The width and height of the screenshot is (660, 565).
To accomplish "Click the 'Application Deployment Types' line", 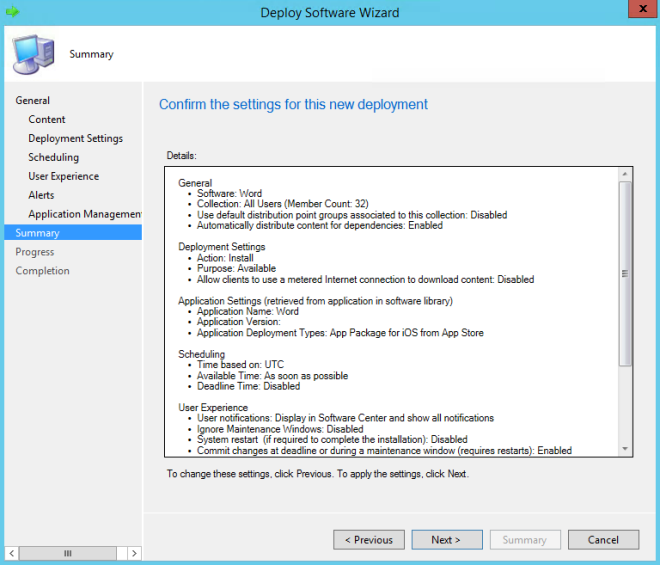I will click(x=340, y=333).
